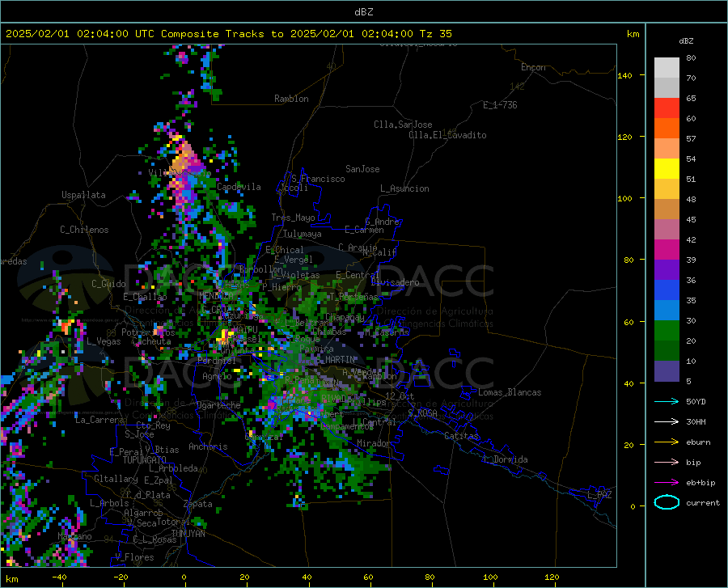The image size is (728, 588).
Task: Click the 'S_Francisco' map label
Action: click(x=318, y=179)
